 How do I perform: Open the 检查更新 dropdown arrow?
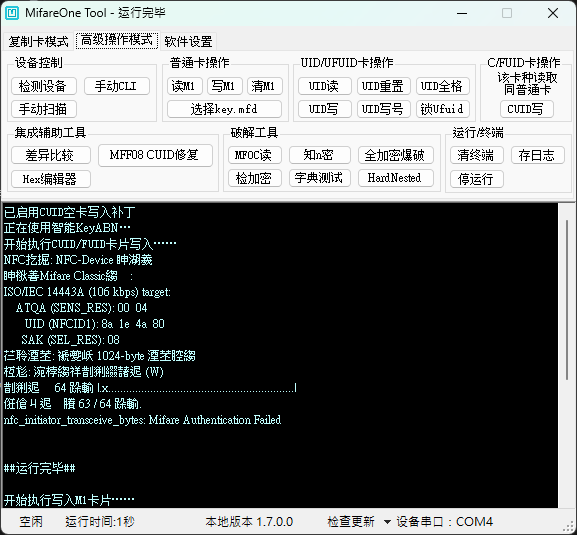pos(387,522)
